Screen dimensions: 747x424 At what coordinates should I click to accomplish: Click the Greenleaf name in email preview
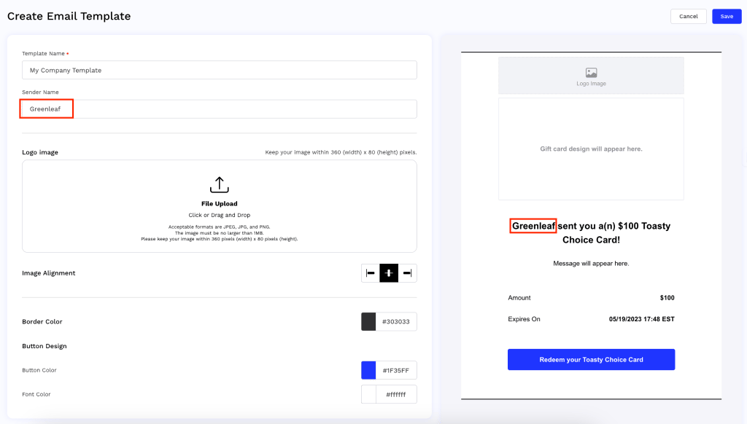pos(533,226)
